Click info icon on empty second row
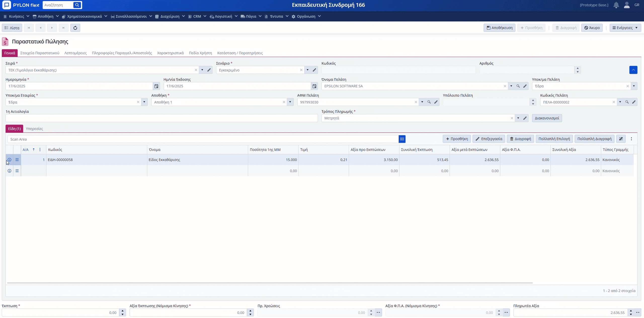This screenshot has height=318, width=644. point(9,171)
